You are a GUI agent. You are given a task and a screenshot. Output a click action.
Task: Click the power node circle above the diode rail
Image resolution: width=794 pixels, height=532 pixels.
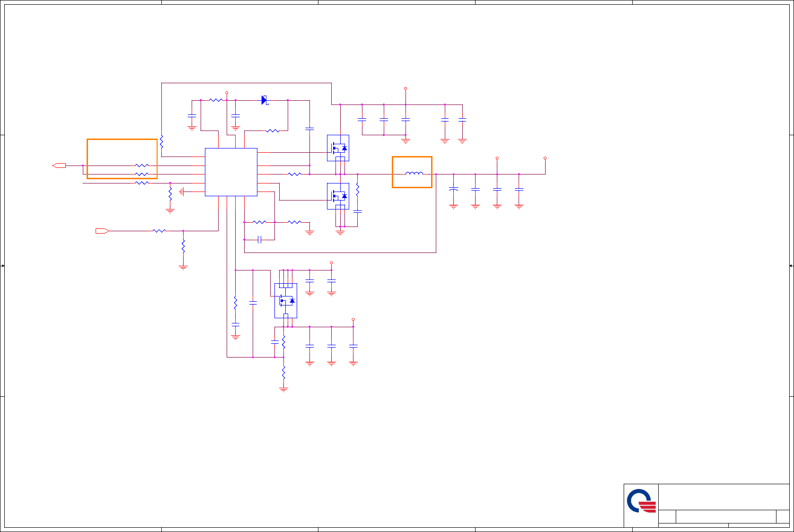pos(227,93)
